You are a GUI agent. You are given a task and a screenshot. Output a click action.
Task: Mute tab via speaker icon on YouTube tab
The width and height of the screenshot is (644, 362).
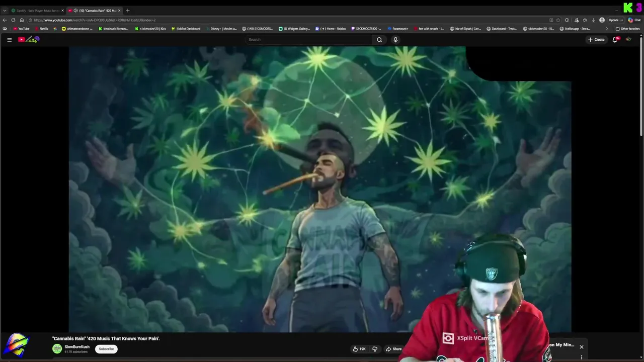click(x=76, y=11)
